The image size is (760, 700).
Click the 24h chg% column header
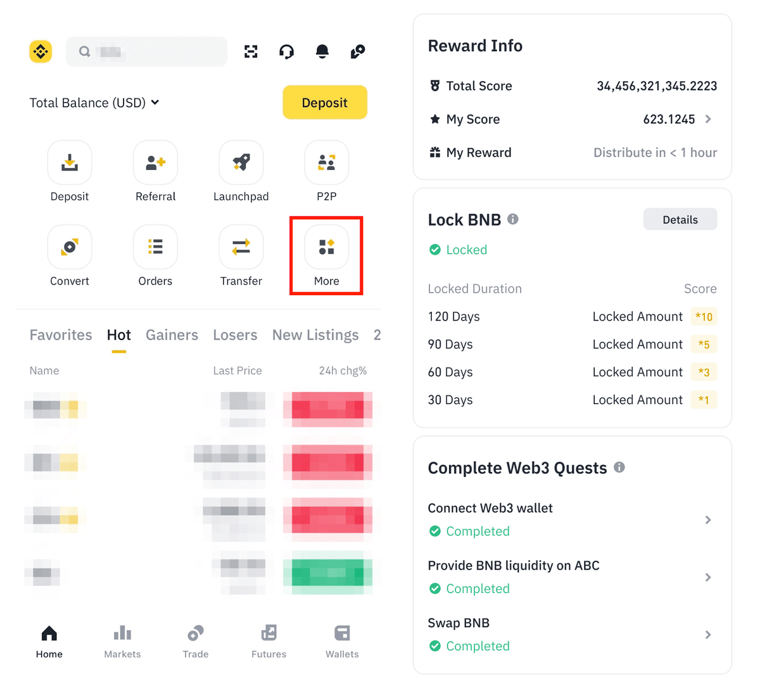(343, 371)
